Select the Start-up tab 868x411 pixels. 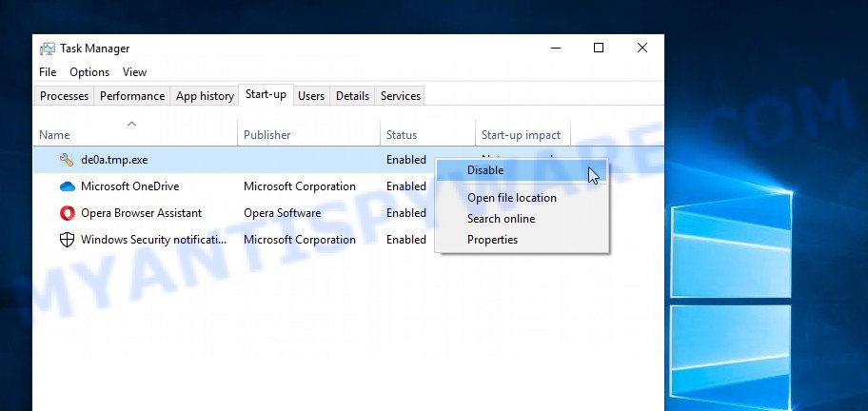click(x=266, y=94)
